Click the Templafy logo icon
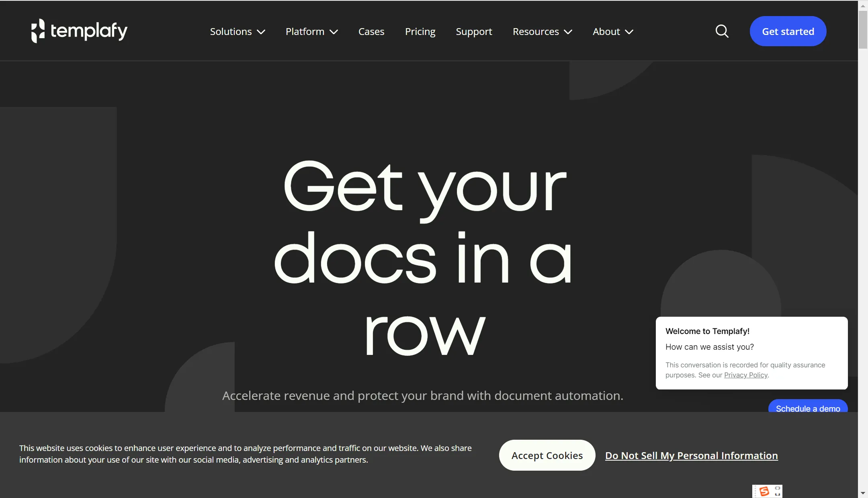Viewport: 868px width, 498px height. pos(38,31)
